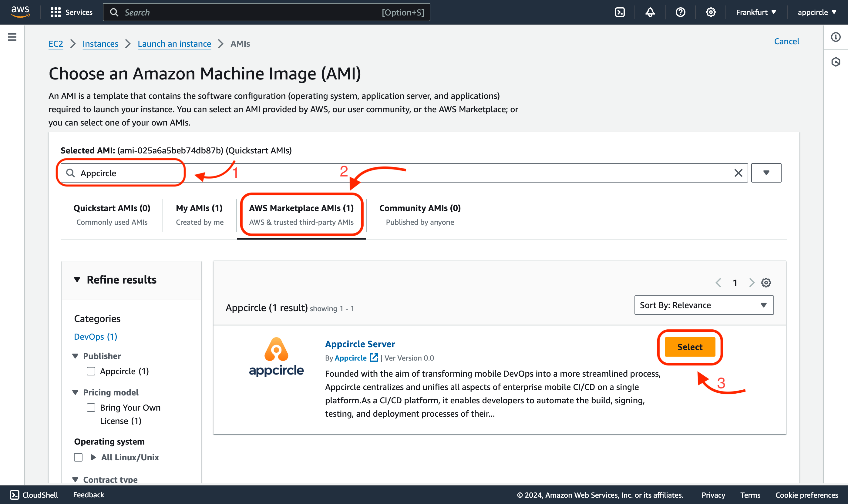The height and width of the screenshot is (504, 848).
Task: Check the Appcircle publisher checkbox
Action: tap(91, 371)
